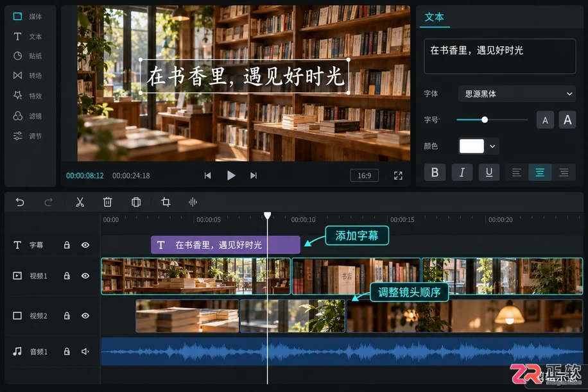The height and width of the screenshot is (392, 588).
Task: Open the 媒体 media panel
Action: pos(27,17)
